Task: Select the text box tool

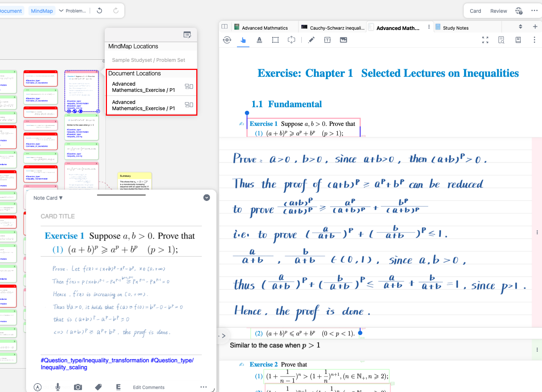Action: click(327, 40)
